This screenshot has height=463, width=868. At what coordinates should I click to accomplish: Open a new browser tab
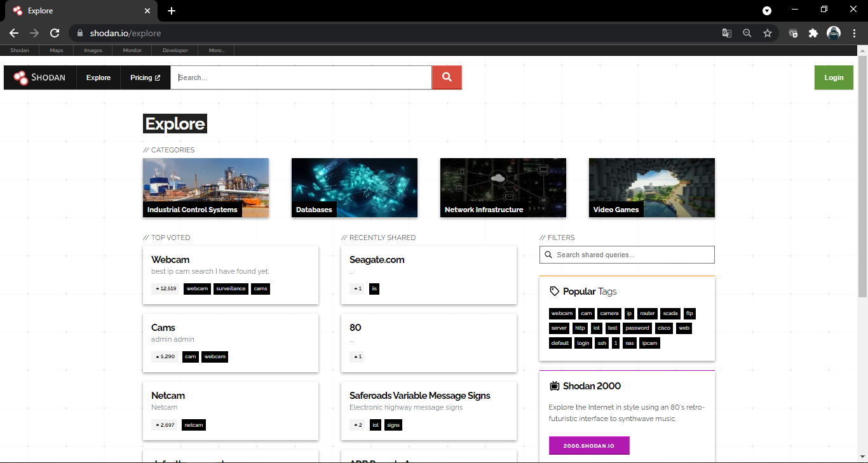point(172,11)
